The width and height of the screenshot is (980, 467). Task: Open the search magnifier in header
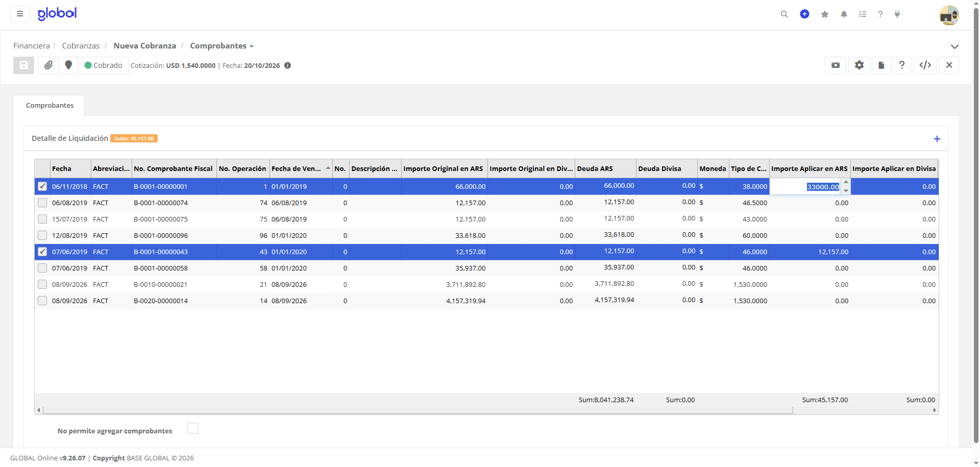tap(785, 14)
